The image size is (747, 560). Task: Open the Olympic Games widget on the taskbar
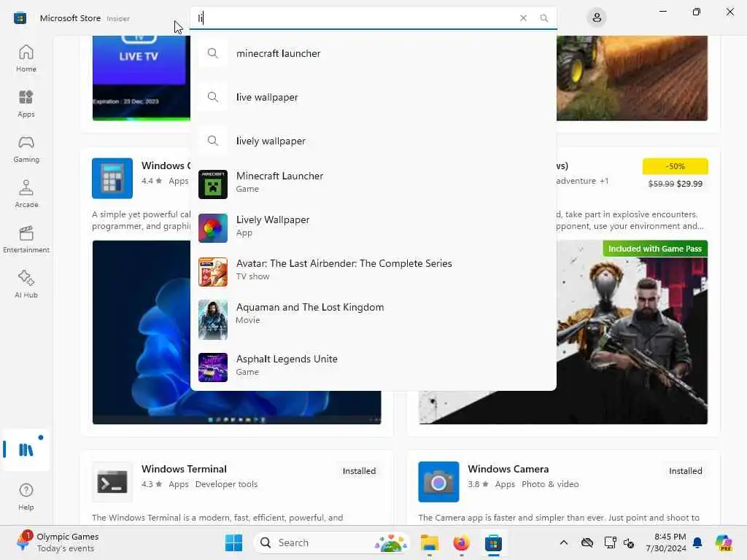click(58, 542)
